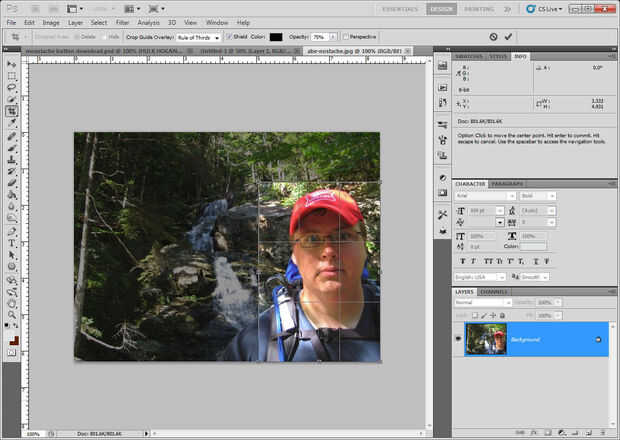Select the Brush tool
The height and width of the screenshot is (440, 620).
click(x=11, y=148)
